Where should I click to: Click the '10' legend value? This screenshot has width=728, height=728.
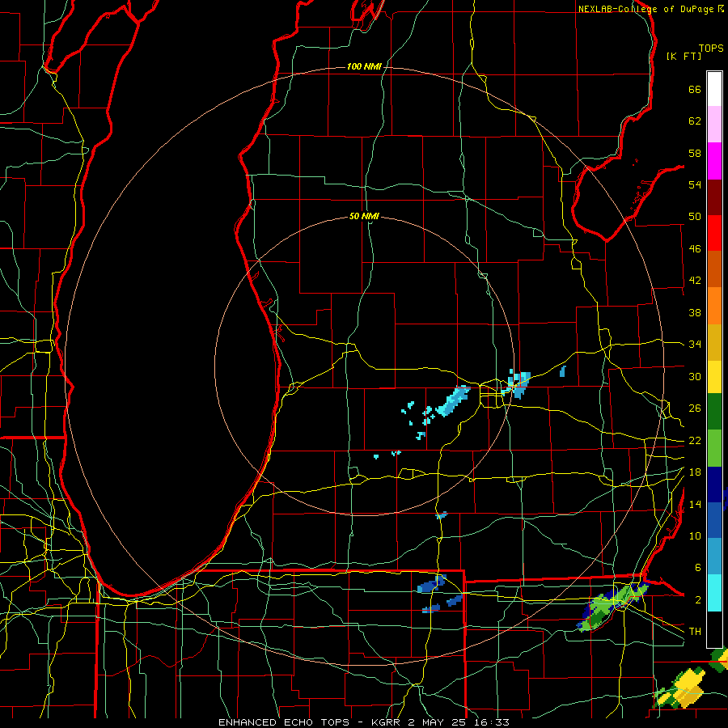[695, 535]
